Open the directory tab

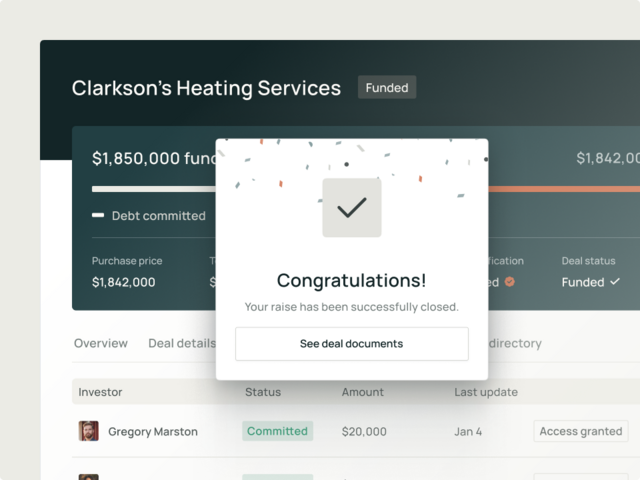click(515, 343)
